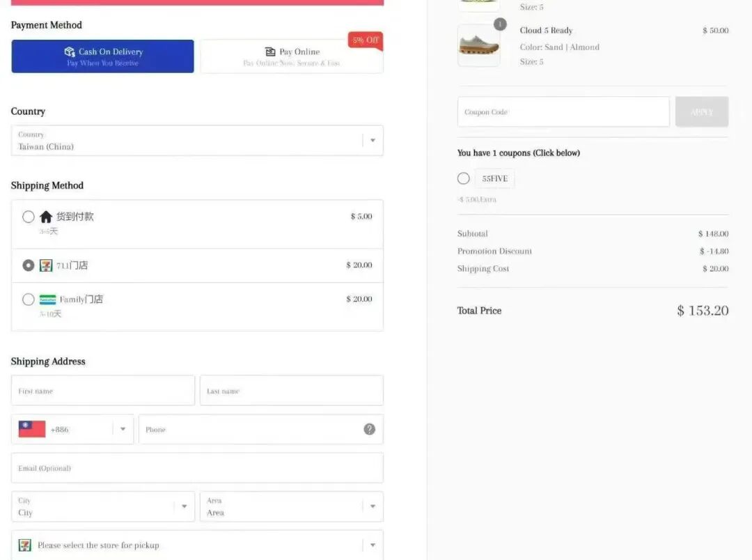Image resolution: width=752 pixels, height=560 pixels.
Task: Click the 7-Eleven icon in pickup selector
Action: [x=25, y=545]
